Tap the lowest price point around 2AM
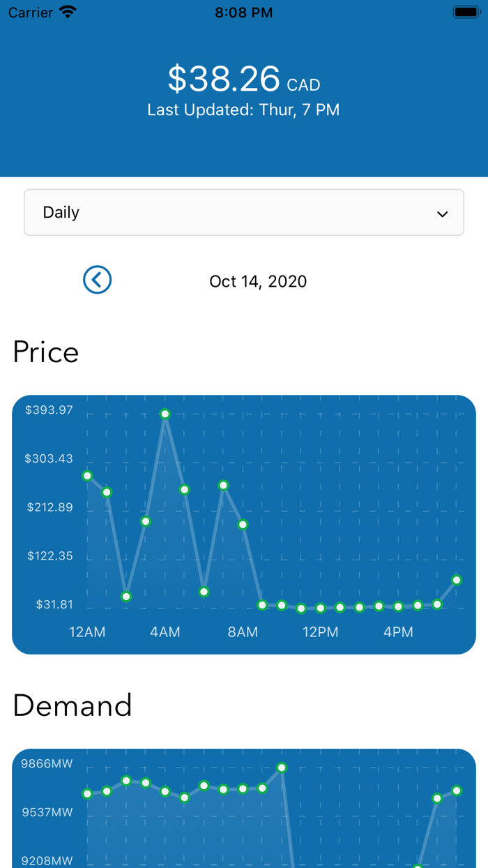 point(125,597)
